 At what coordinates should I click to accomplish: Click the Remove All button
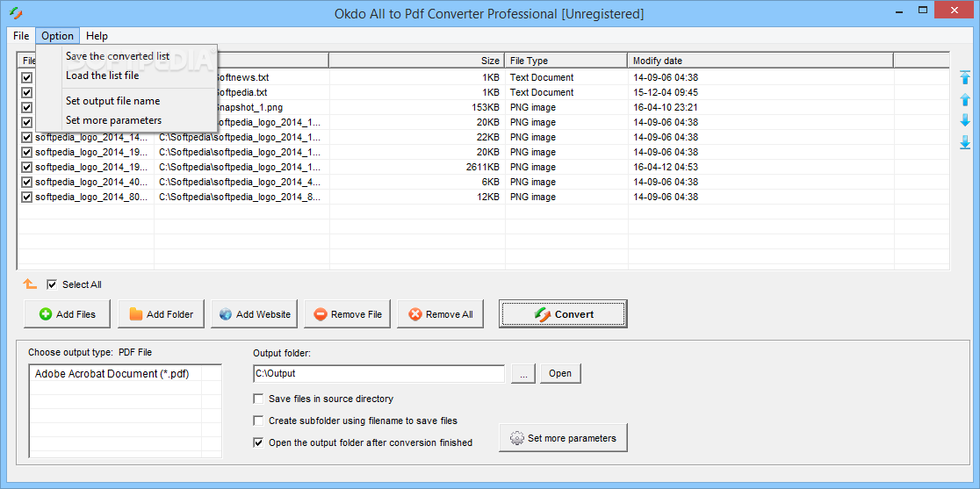(x=441, y=314)
